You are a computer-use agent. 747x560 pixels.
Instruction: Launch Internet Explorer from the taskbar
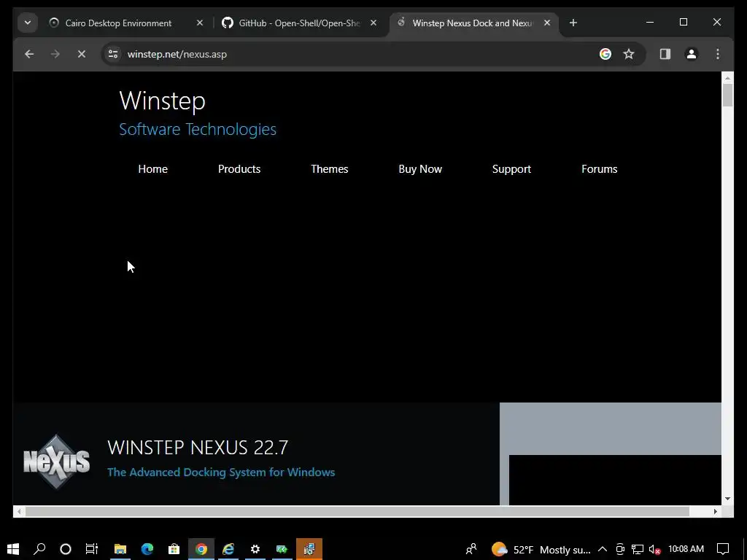[228, 549]
